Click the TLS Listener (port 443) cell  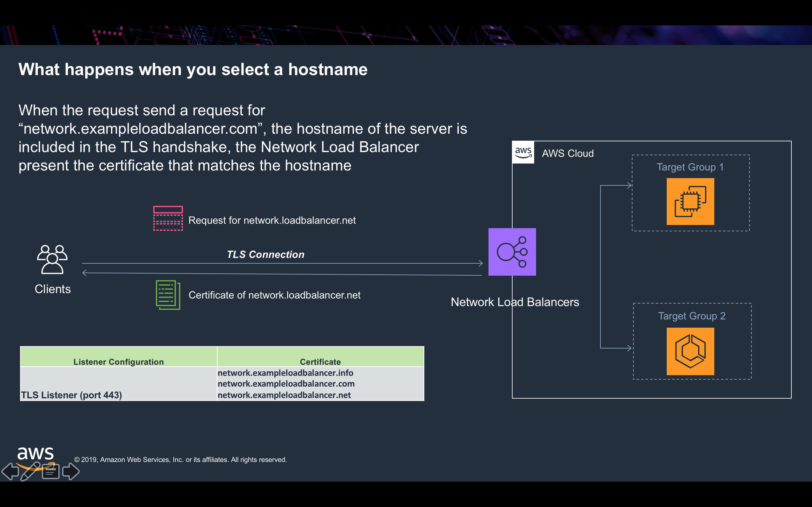(71, 395)
